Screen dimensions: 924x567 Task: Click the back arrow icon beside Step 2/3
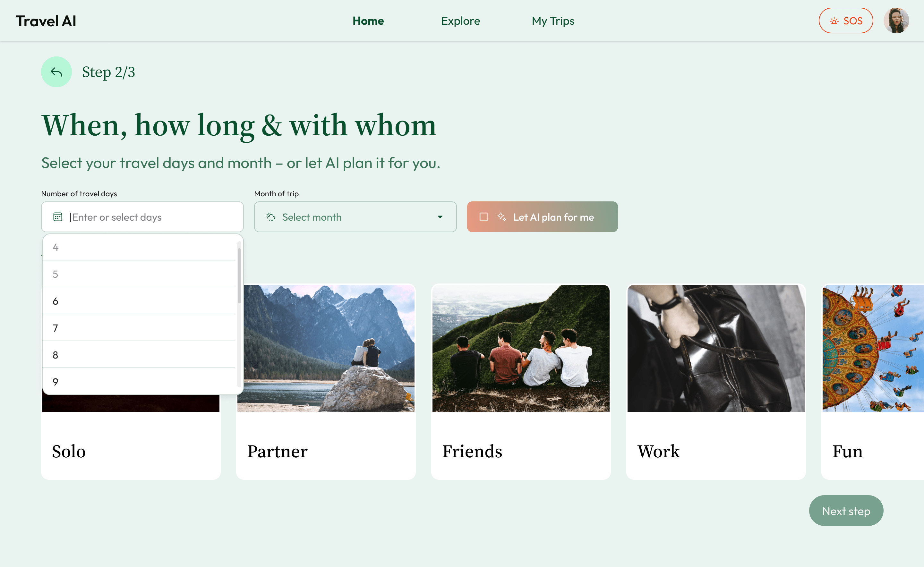(56, 72)
